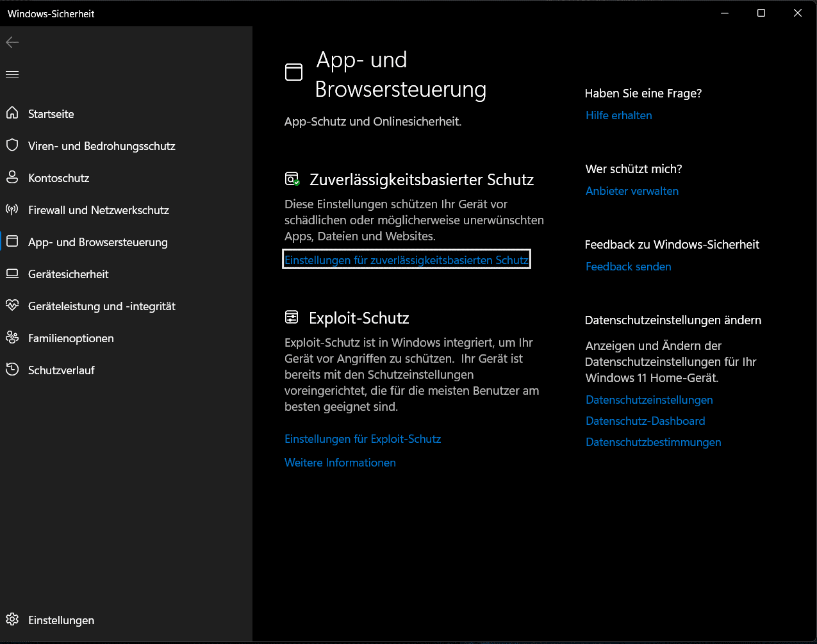The height and width of the screenshot is (644, 817).
Task: Click the App- und Browsersteuerung sidebar icon
Action: (x=12, y=242)
